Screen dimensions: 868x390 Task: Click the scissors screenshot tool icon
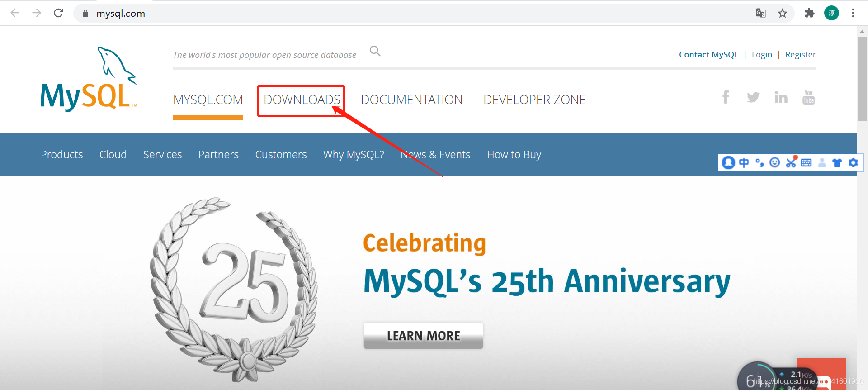(791, 162)
